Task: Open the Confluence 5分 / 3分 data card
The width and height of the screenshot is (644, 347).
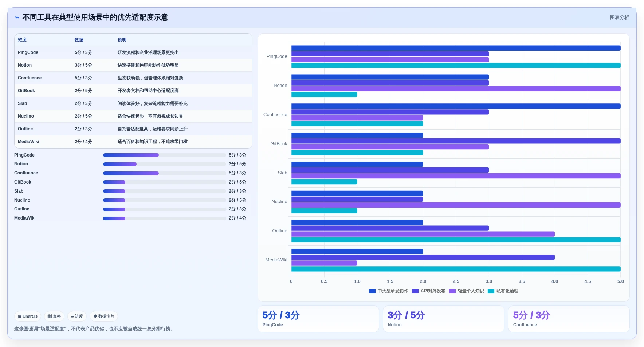Action: click(x=569, y=319)
